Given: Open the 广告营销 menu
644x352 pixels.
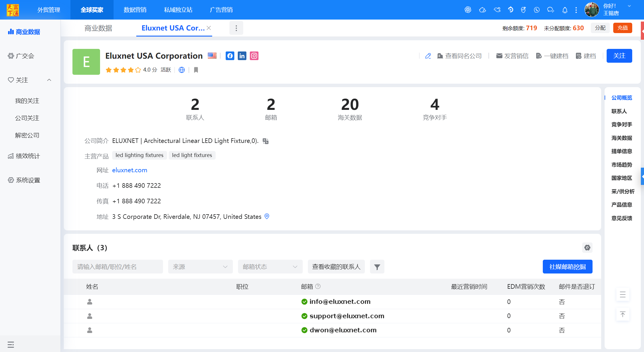Looking at the screenshot, I should [221, 10].
